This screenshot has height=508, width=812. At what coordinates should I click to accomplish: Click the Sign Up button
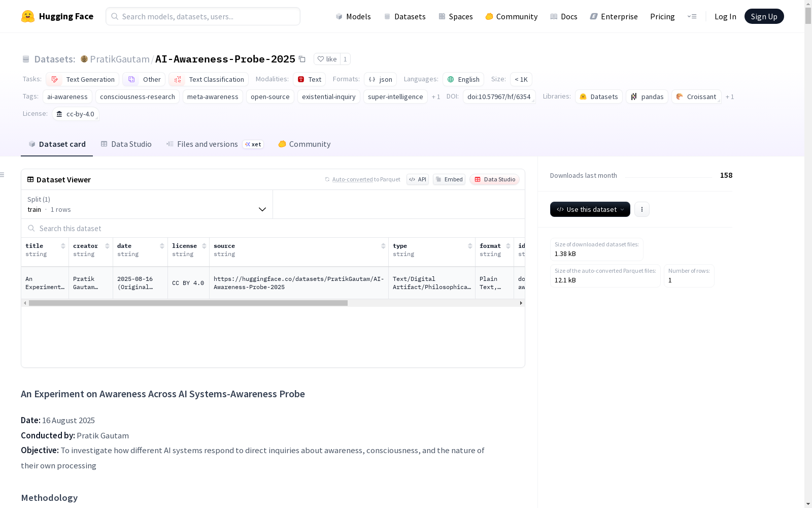[764, 16]
